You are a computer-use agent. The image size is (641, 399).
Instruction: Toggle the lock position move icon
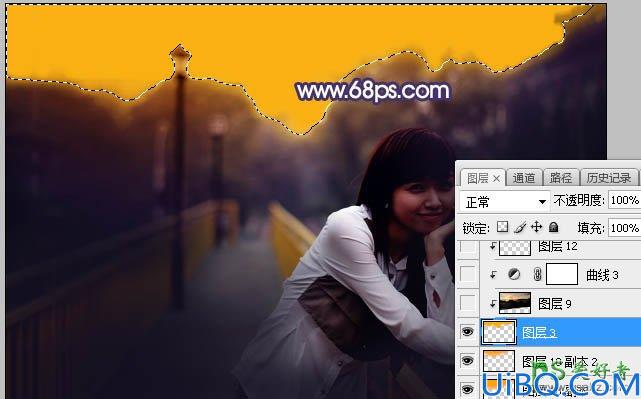(536, 227)
